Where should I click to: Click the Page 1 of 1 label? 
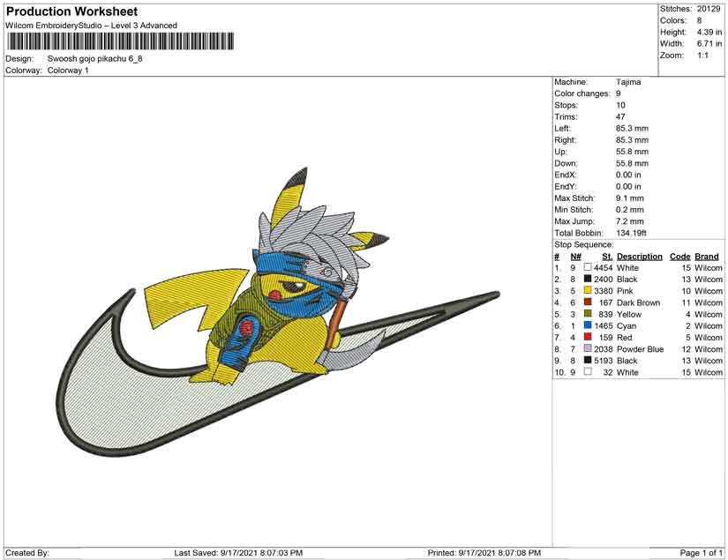701,553
